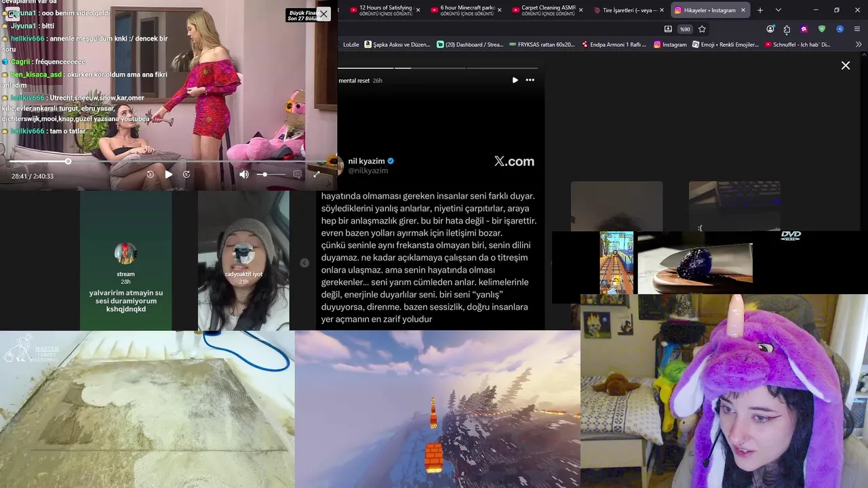The height and width of the screenshot is (488, 868).
Task: Open the browser hamburger menu
Action: (x=857, y=29)
